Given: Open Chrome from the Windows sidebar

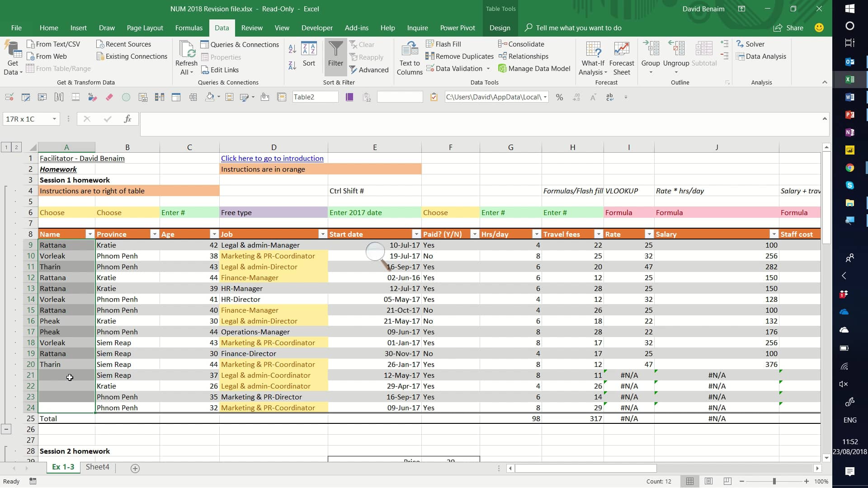Looking at the screenshot, I should [849, 168].
